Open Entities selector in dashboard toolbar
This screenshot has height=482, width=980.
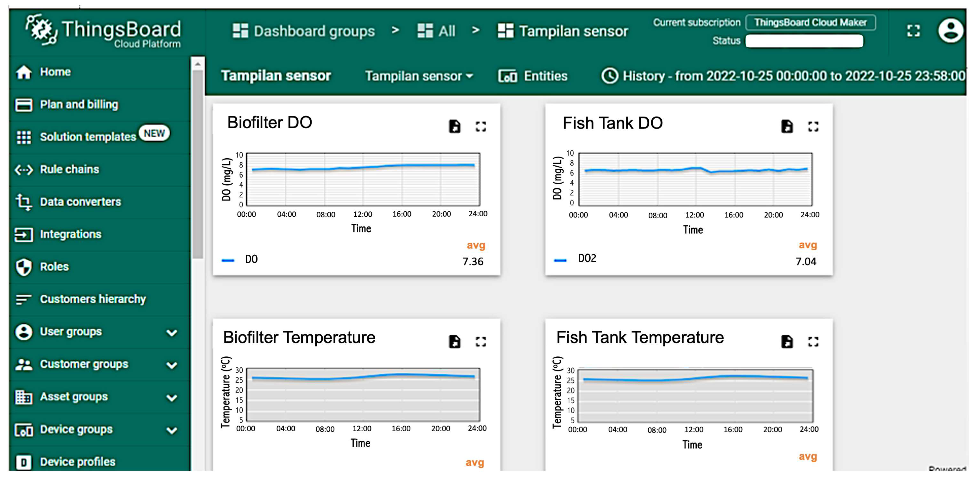pos(533,76)
